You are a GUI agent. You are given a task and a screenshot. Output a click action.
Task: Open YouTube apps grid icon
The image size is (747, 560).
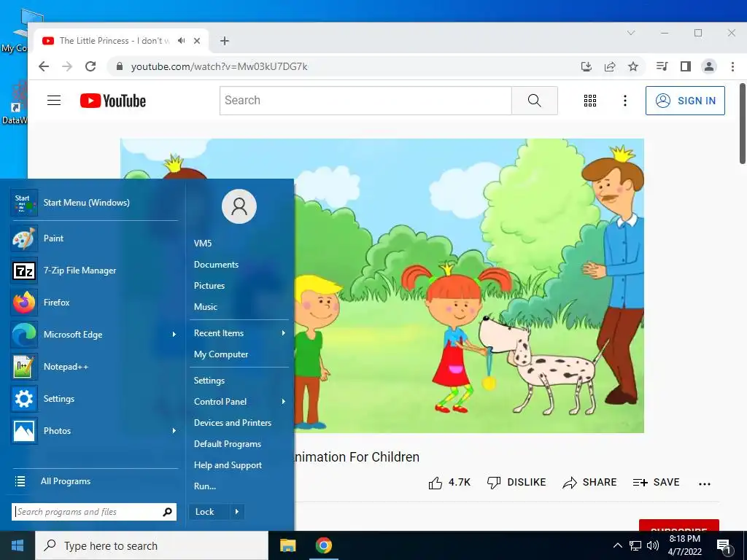tap(589, 101)
